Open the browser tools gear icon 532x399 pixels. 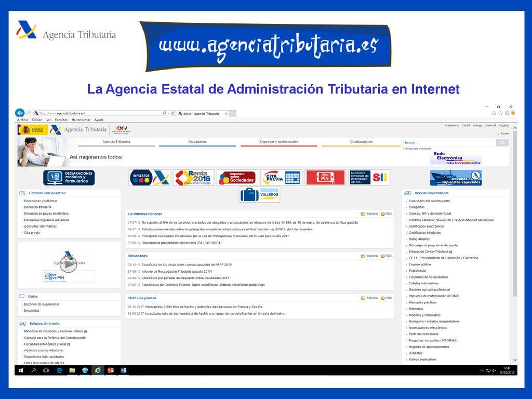pyautogui.click(x=507, y=113)
